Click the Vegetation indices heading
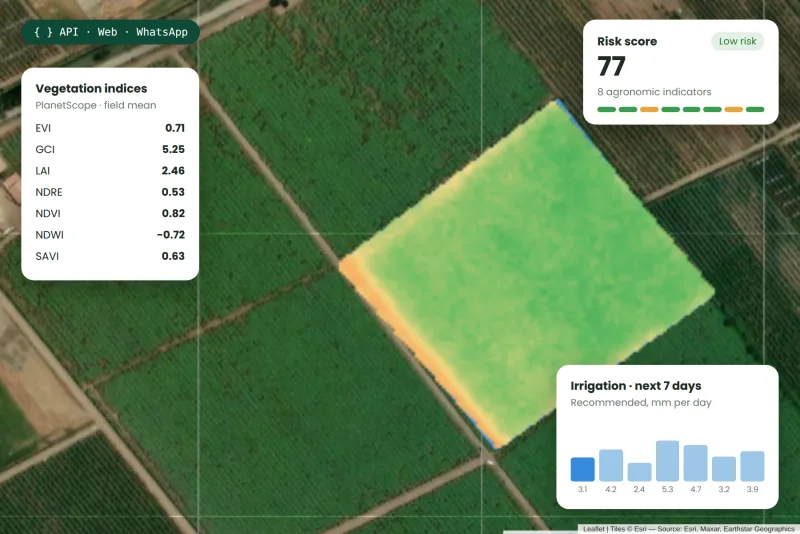 click(91, 88)
